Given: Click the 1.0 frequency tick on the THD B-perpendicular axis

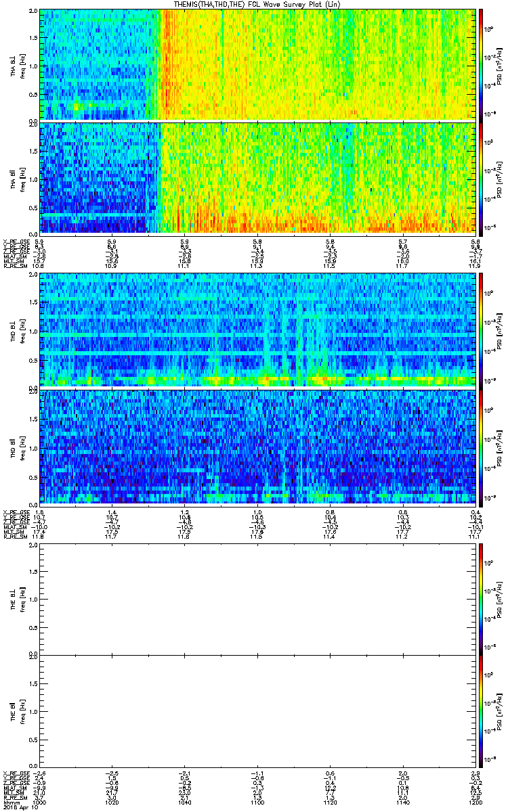Looking at the screenshot, I should 32,330.
